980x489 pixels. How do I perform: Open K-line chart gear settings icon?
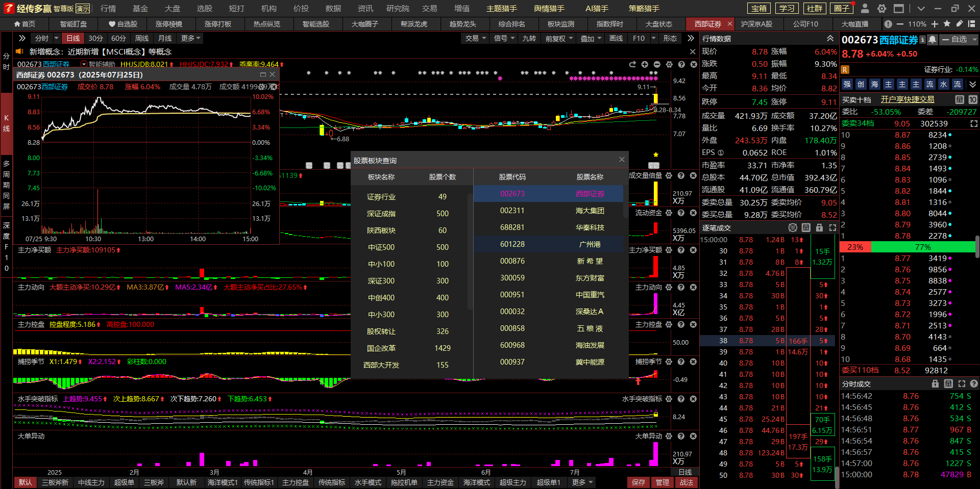[669, 64]
